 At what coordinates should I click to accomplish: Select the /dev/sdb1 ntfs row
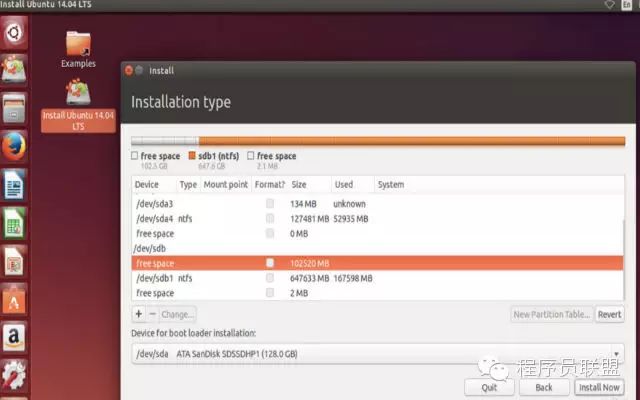pos(378,278)
